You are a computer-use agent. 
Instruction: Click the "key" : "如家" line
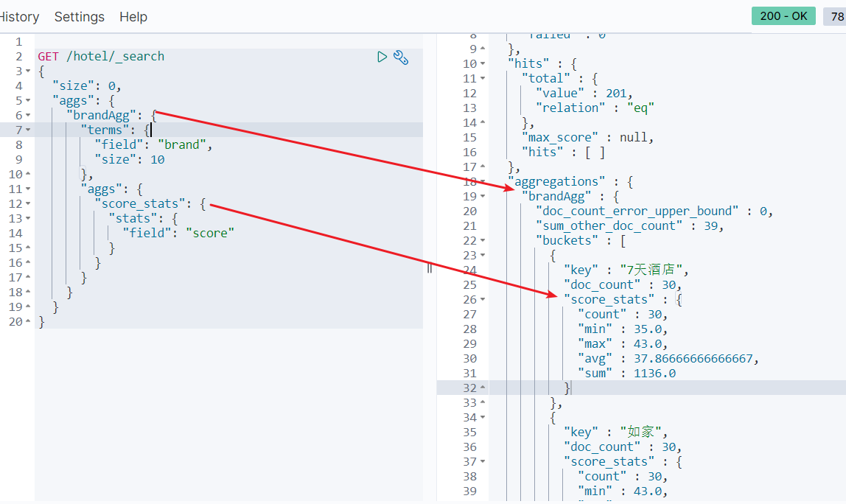(615, 433)
